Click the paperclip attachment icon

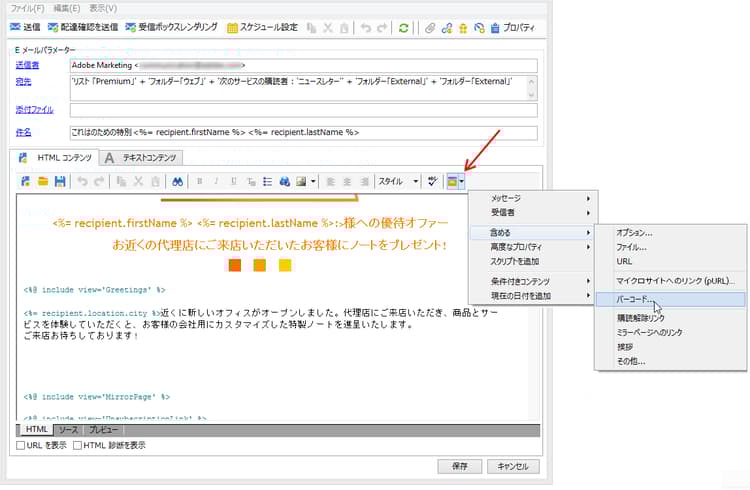430,28
